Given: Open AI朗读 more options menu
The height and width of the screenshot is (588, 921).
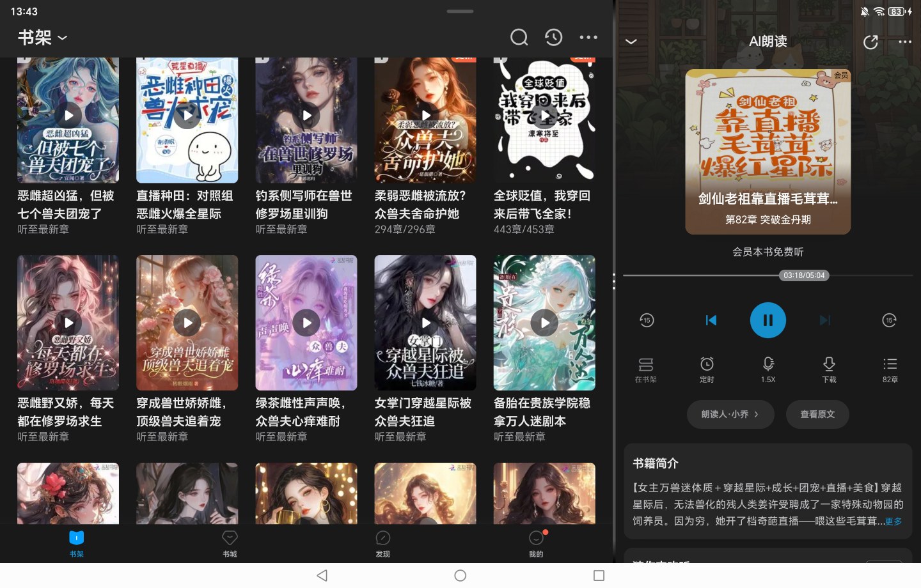Looking at the screenshot, I should (905, 42).
